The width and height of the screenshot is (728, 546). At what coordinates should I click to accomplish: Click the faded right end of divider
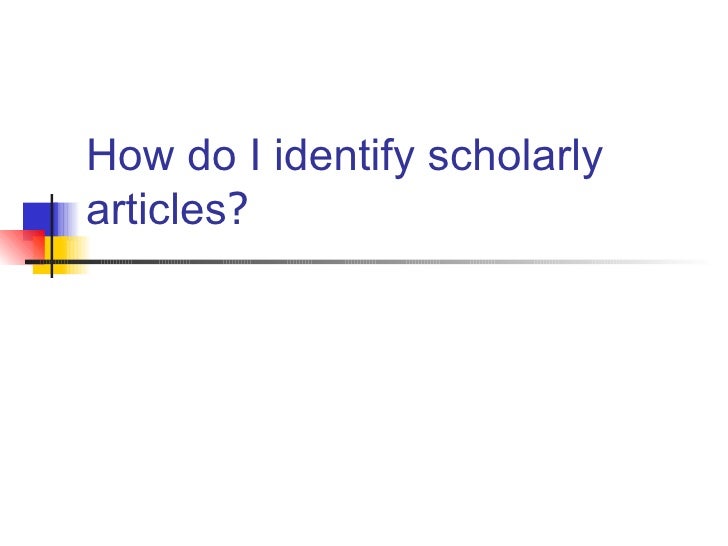pyautogui.click(x=673, y=262)
